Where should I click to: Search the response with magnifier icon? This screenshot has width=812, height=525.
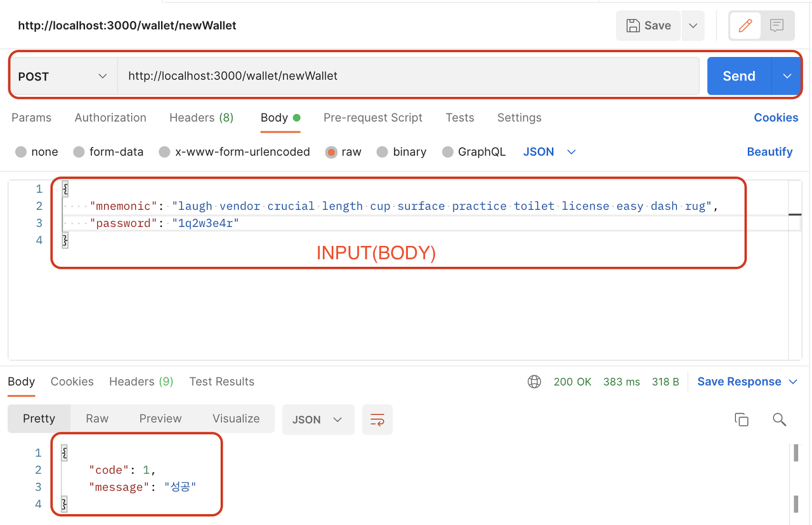point(780,419)
